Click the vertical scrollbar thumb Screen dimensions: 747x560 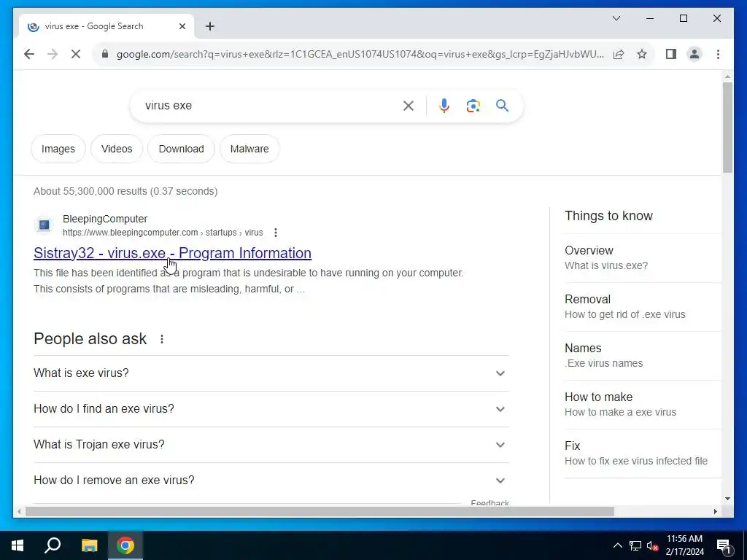coord(727,128)
